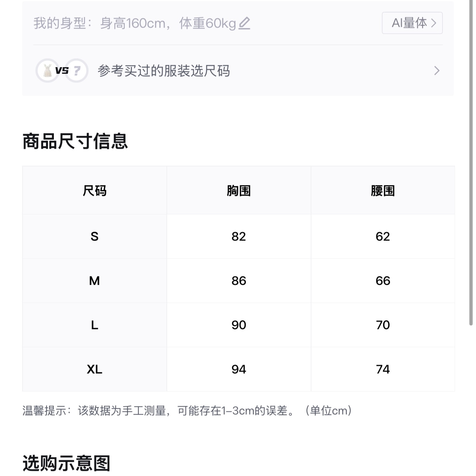
Task: Click the dress thumbnail in VS comparison
Action: pos(48,70)
